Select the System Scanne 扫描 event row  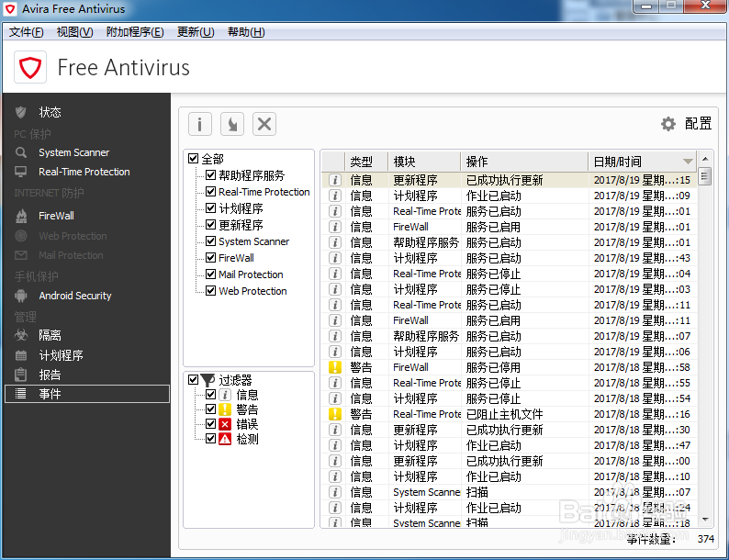tap(509, 492)
